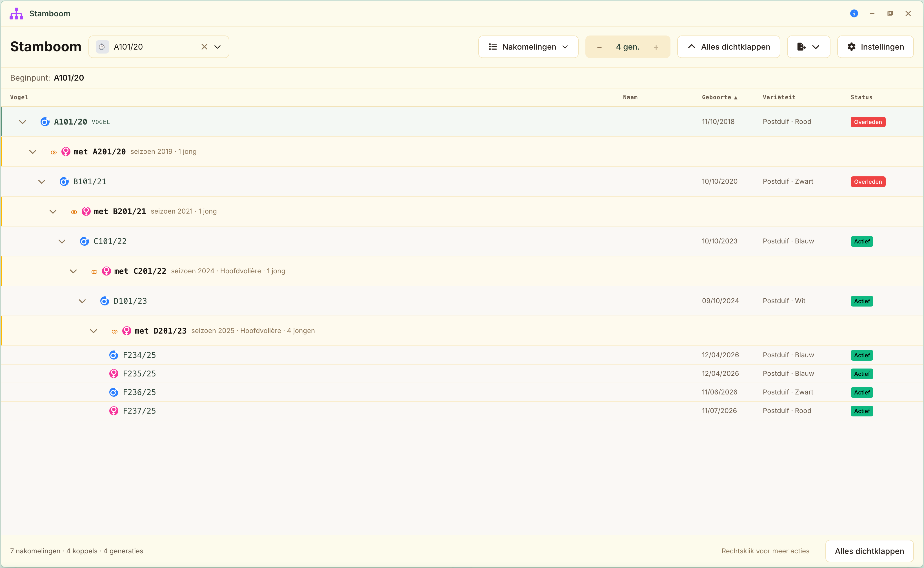Click bottom Alles dichtklappen button
The width and height of the screenshot is (924, 568).
coord(869,551)
